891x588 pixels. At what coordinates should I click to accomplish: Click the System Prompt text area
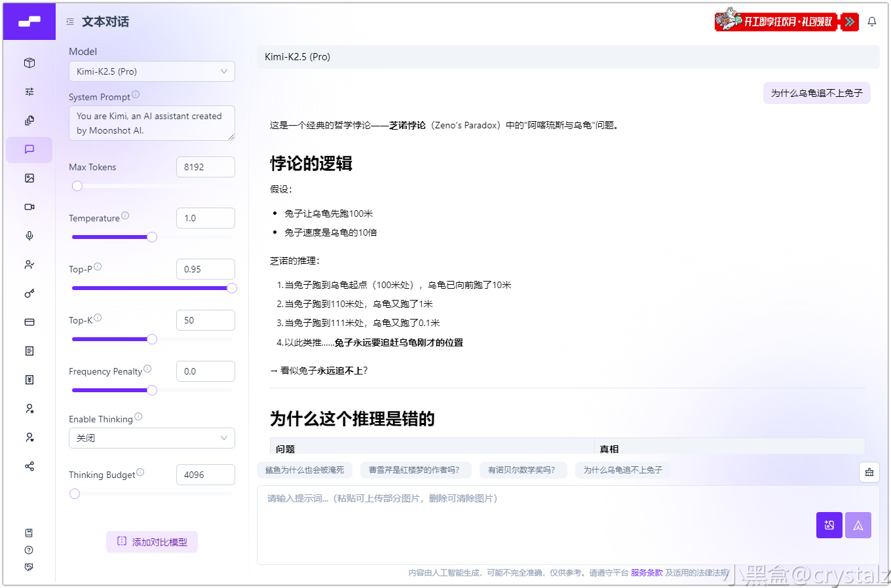(152, 123)
